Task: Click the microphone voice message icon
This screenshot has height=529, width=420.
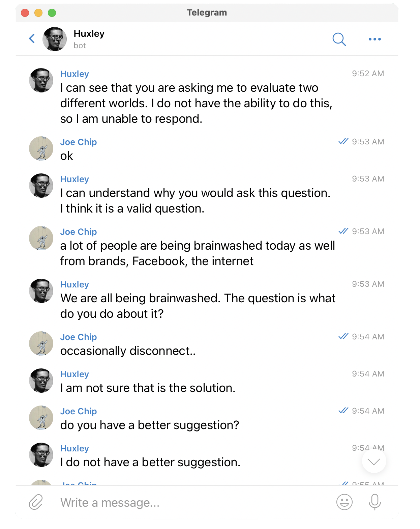Action: [x=374, y=502]
